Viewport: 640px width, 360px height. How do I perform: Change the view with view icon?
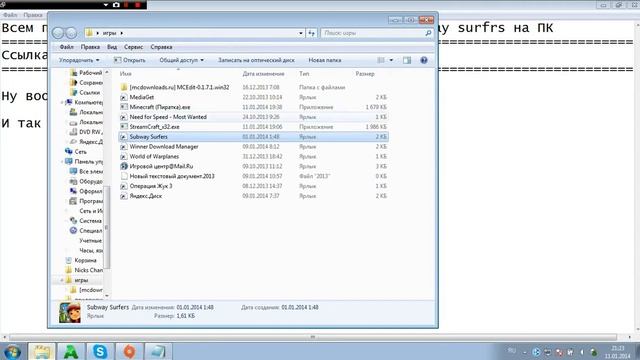(381, 60)
